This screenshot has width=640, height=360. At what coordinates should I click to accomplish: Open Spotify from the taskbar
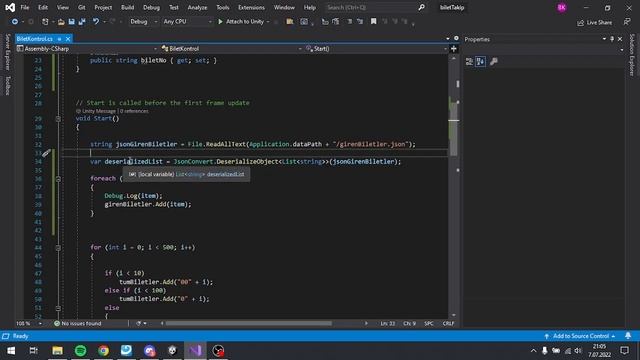coord(80,351)
